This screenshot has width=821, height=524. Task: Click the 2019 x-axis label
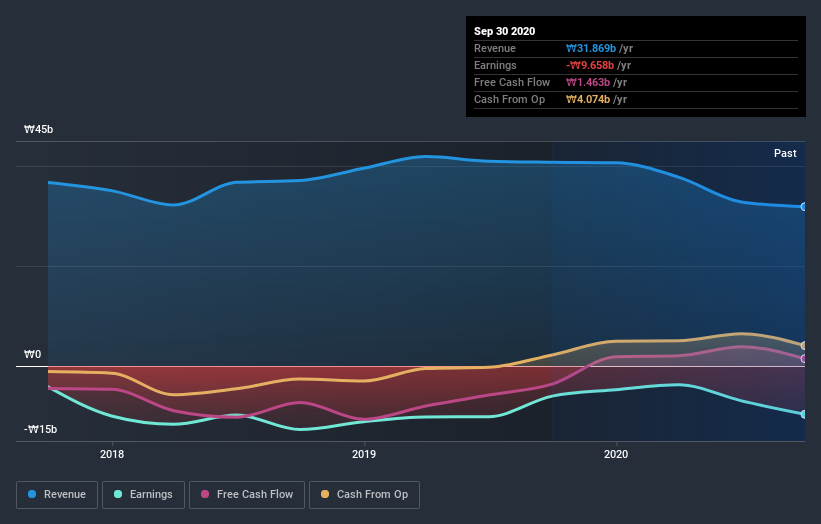point(364,454)
